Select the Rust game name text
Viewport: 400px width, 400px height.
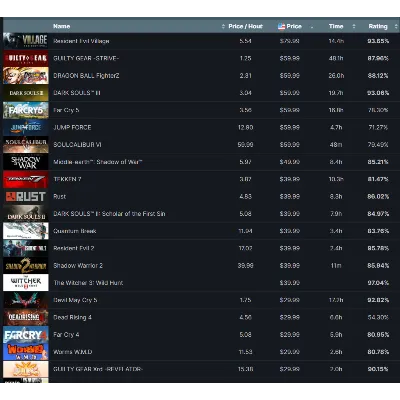point(59,197)
